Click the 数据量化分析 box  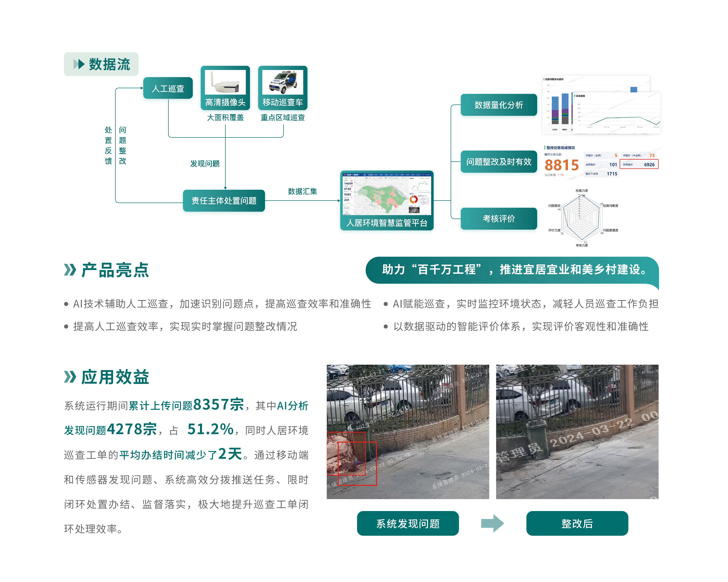[499, 105]
